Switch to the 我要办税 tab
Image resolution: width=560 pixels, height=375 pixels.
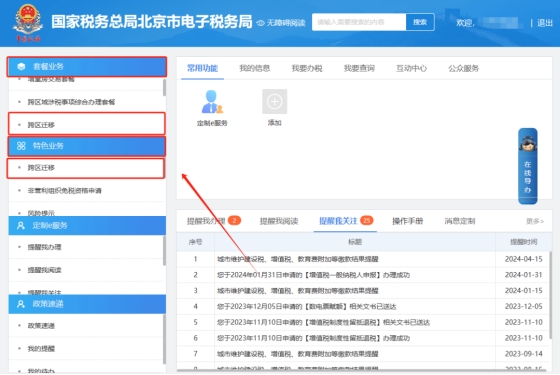pyautogui.click(x=307, y=68)
